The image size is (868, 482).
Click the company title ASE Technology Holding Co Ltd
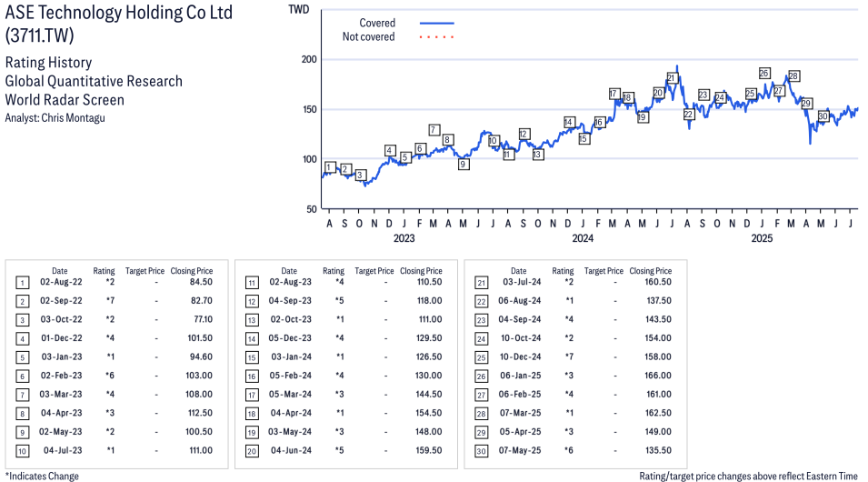pyautogui.click(x=118, y=13)
